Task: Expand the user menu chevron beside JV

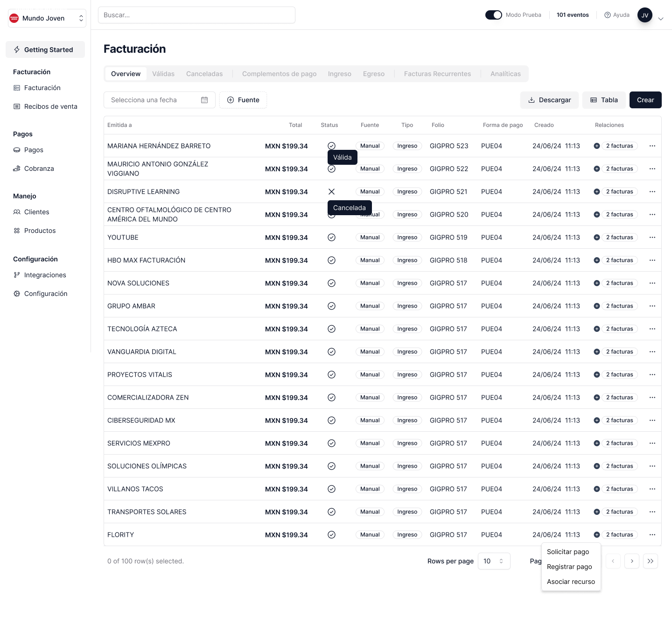Action: click(660, 19)
